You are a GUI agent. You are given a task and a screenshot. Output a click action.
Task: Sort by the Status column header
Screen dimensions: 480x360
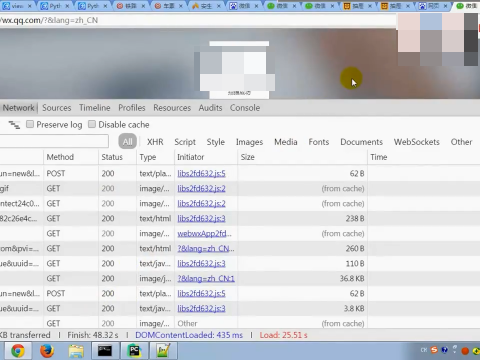112,157
